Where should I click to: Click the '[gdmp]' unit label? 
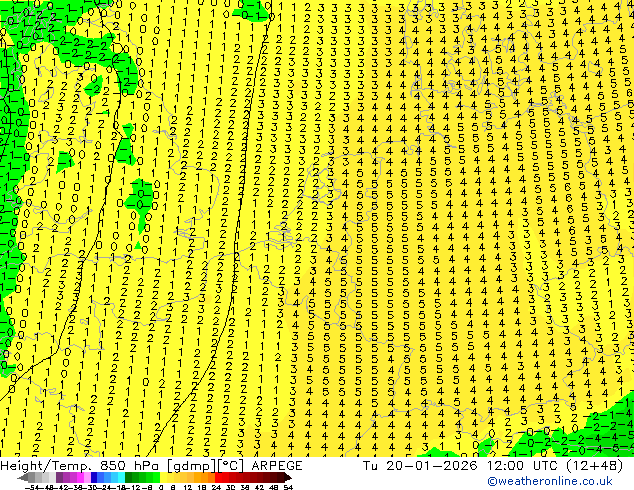(x=191, y=466)
